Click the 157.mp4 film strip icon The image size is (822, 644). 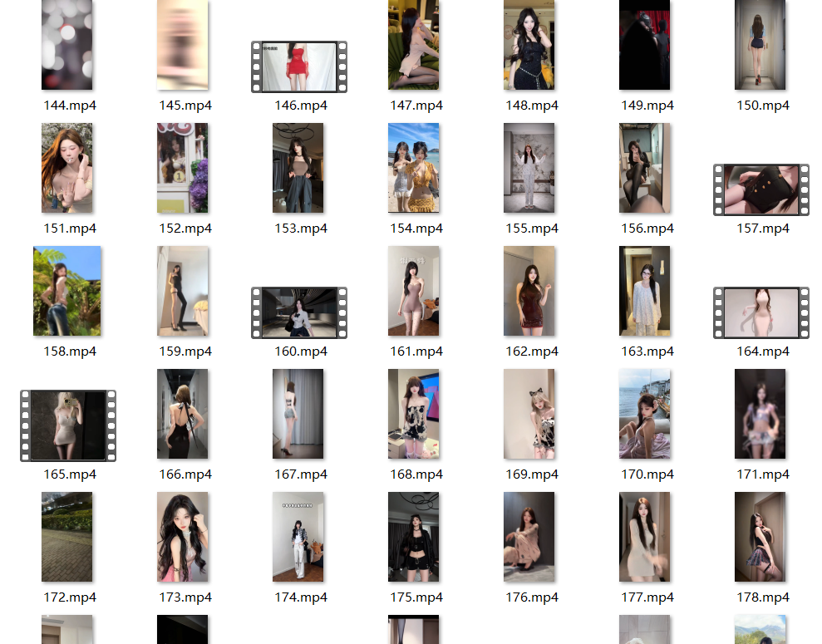(761, 189)
